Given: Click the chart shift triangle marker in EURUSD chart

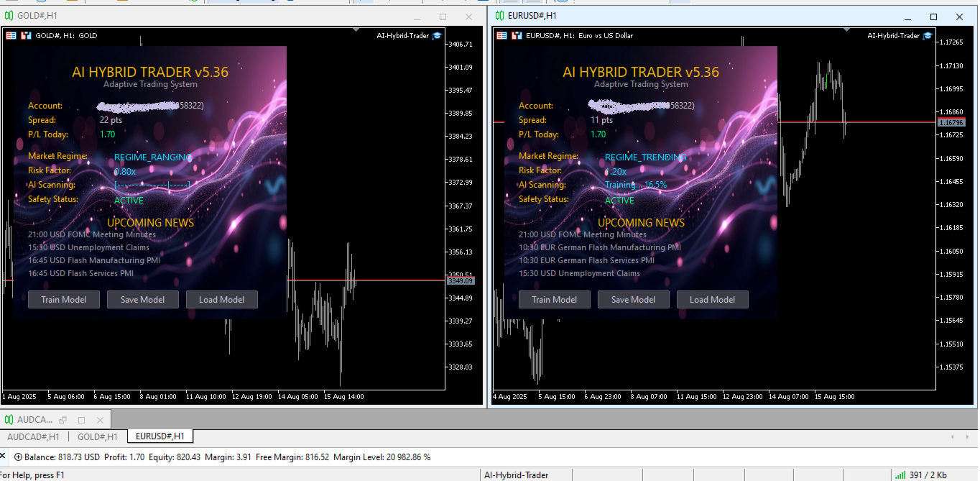Looking at the screenshot, I should pos(848,30).
